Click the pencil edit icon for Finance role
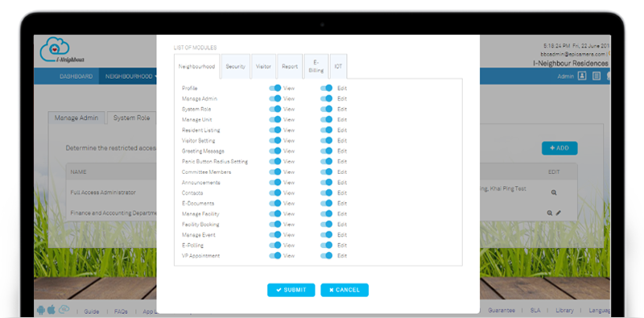 tap(558, 213)
